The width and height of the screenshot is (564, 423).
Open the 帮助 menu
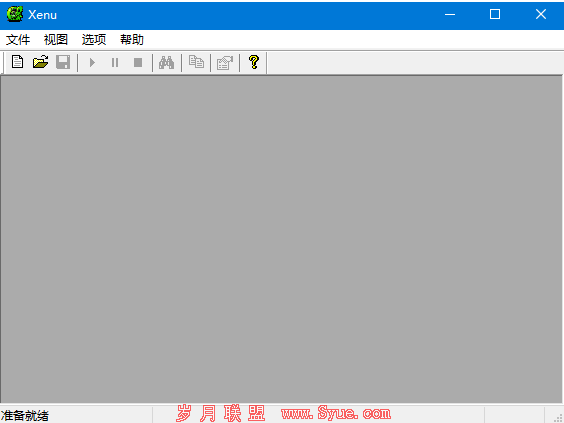coord(132,40)
